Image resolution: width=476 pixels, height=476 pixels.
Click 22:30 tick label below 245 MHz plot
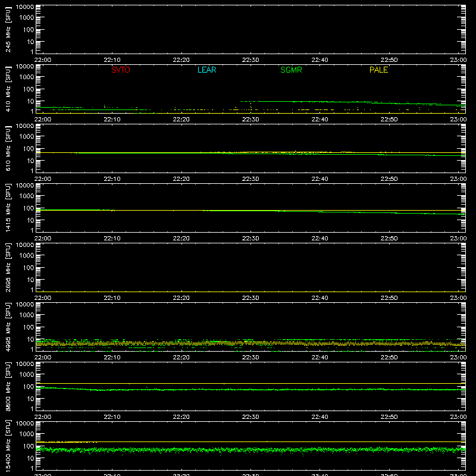pos(250,60)
